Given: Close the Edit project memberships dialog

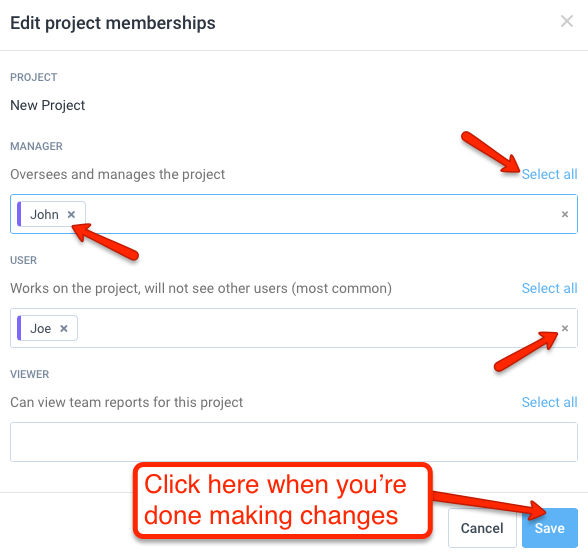Looking at the screenshot, I should coord(567,21).
